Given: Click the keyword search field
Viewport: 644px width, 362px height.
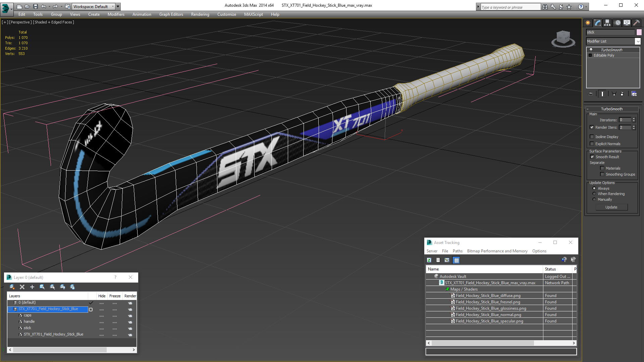Looking at the screenshot, I should 511,7.
